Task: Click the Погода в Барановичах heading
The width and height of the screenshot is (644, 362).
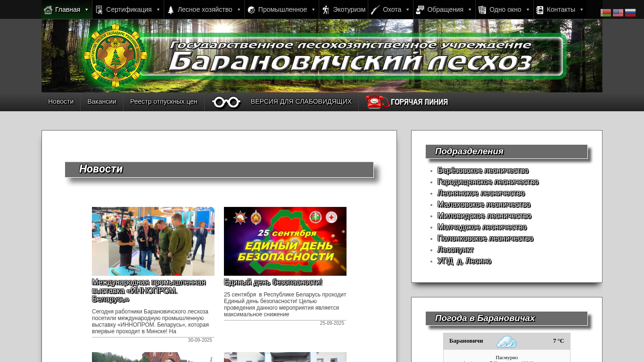Action: click(x=485, y=318)
